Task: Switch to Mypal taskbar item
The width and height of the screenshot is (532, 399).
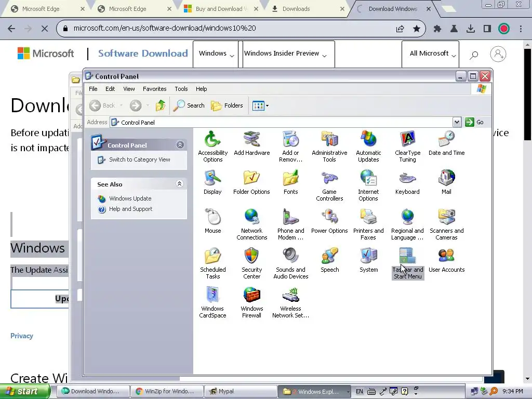Action: point(241,391)
